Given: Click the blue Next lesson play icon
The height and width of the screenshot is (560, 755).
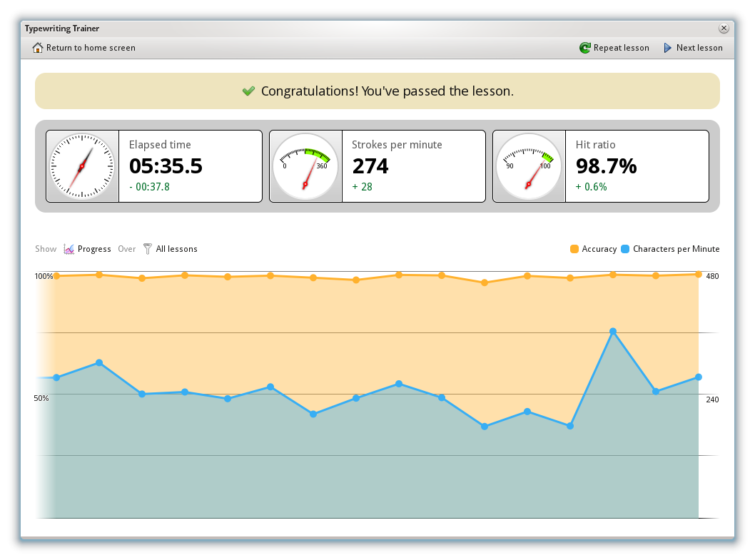Looking at the screenshot, I should pyautogui.click(x=667, y=48).
